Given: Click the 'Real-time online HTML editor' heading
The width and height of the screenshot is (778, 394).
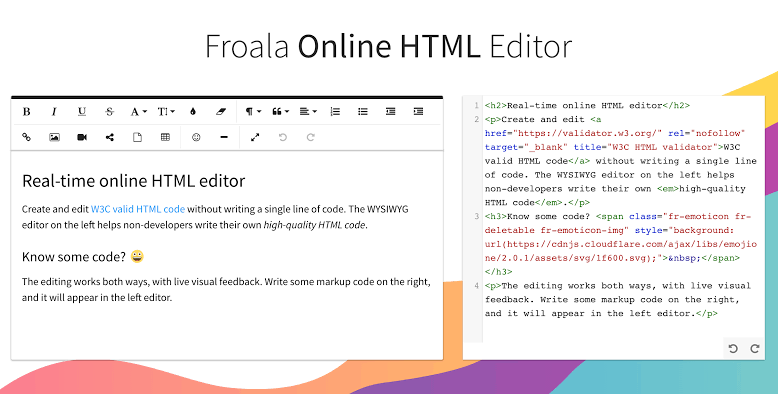Looking at the screenshot, I should (133, 181).
